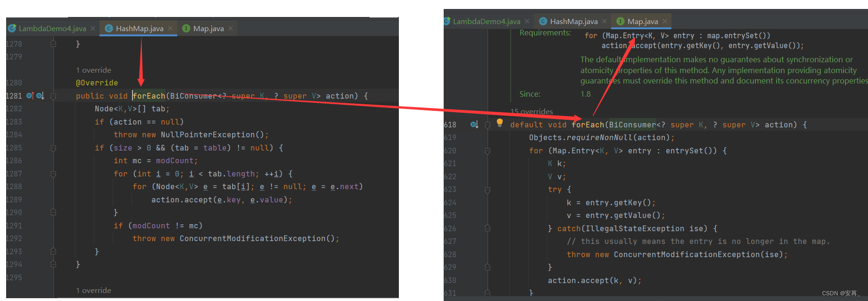Image resolution: width=868 pixels, height=301 pixels.
Task: Toggle fold marker at line 1278
Action: point(53,44)
